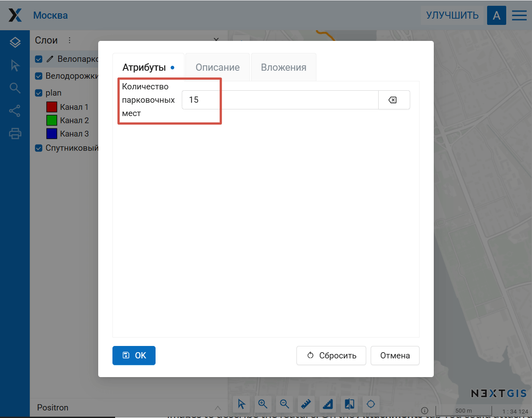Click the red Канал 1 color swatch
The image size is (532, 418).
52,107
